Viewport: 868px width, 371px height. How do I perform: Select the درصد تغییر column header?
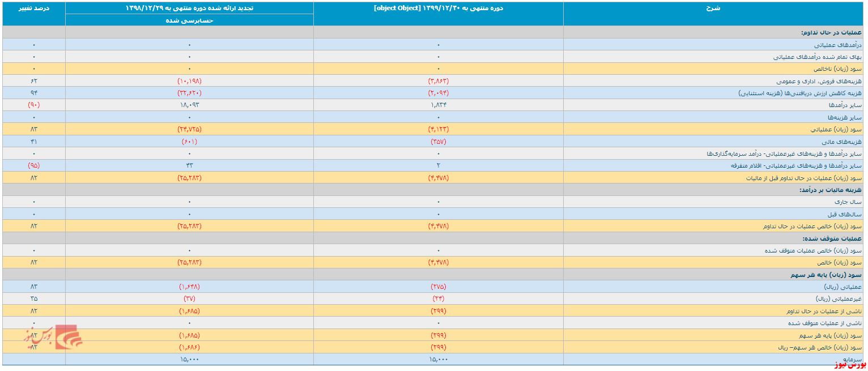(x=33, y=8)
